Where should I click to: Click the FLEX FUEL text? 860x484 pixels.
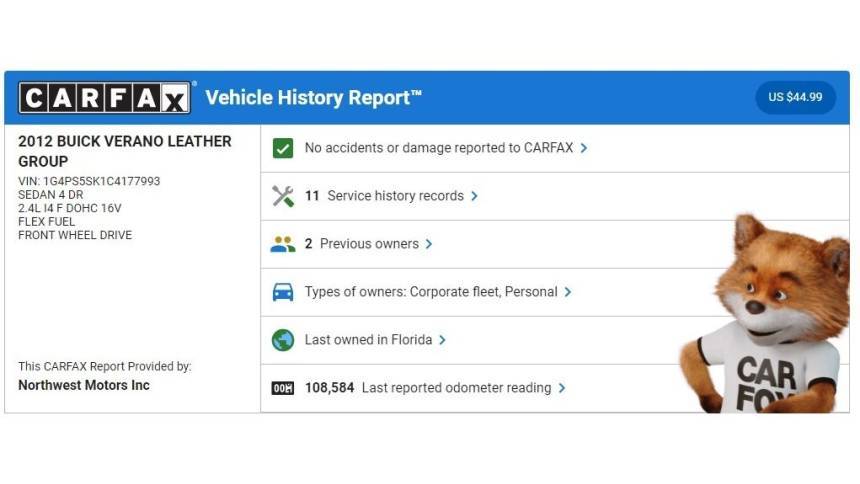[x=47, y=222]
